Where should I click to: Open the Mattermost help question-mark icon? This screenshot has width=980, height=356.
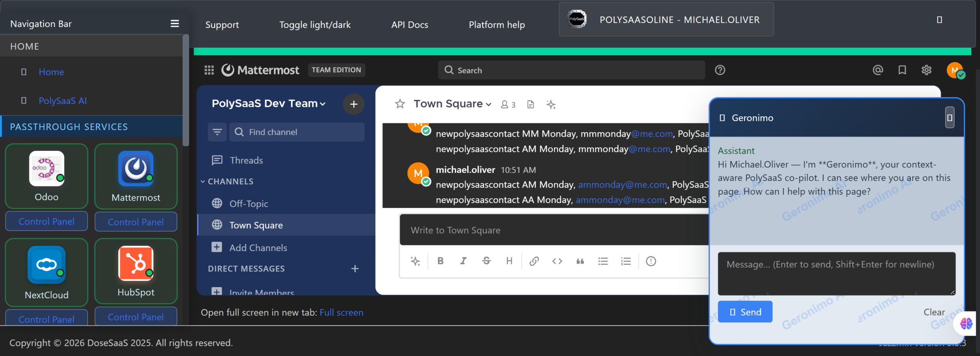720,70
